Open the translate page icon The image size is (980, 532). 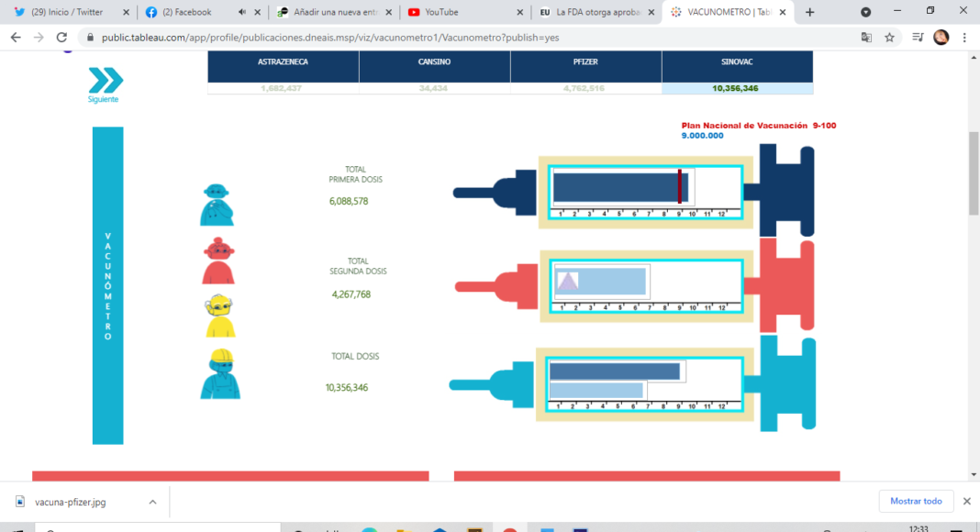[x=866, y=38]
